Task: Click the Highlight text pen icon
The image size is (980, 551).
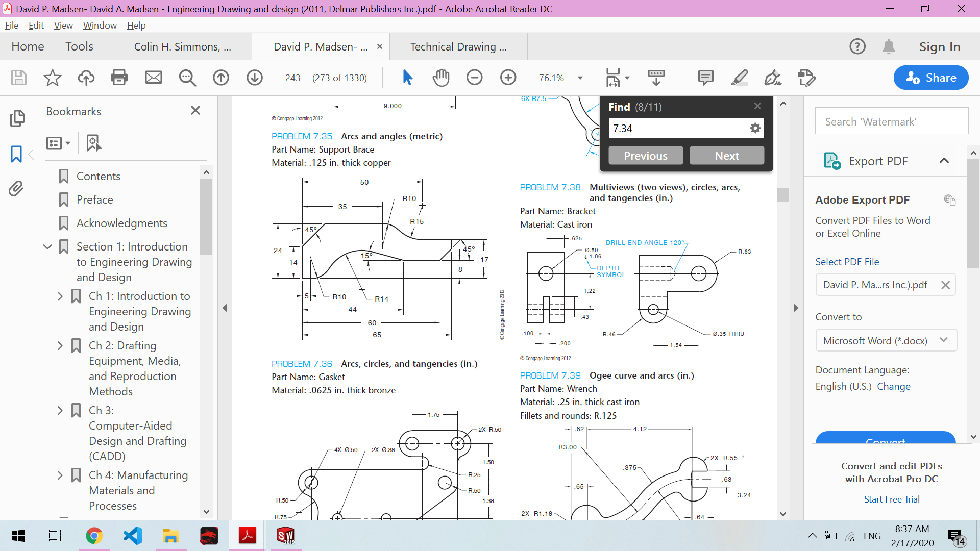Action: [739, 78]
